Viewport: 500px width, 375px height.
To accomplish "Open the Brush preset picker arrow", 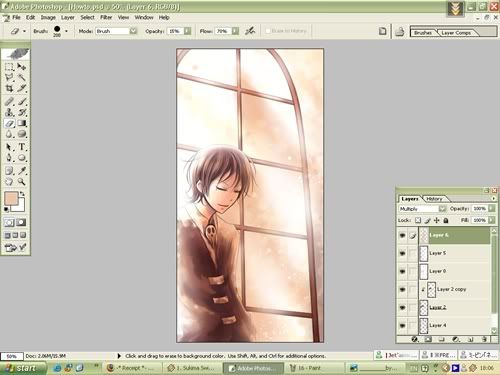I will click(x=66, y=31).
